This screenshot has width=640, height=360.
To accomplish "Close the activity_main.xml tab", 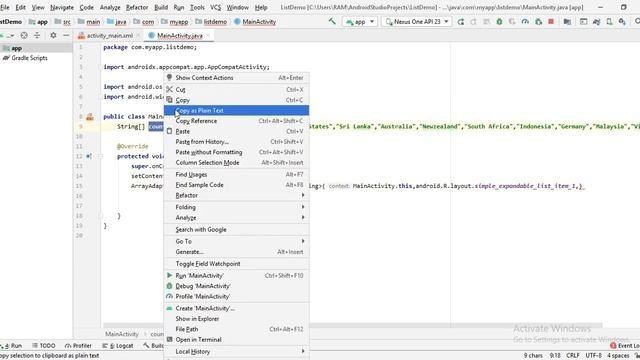I will point(138,36).
